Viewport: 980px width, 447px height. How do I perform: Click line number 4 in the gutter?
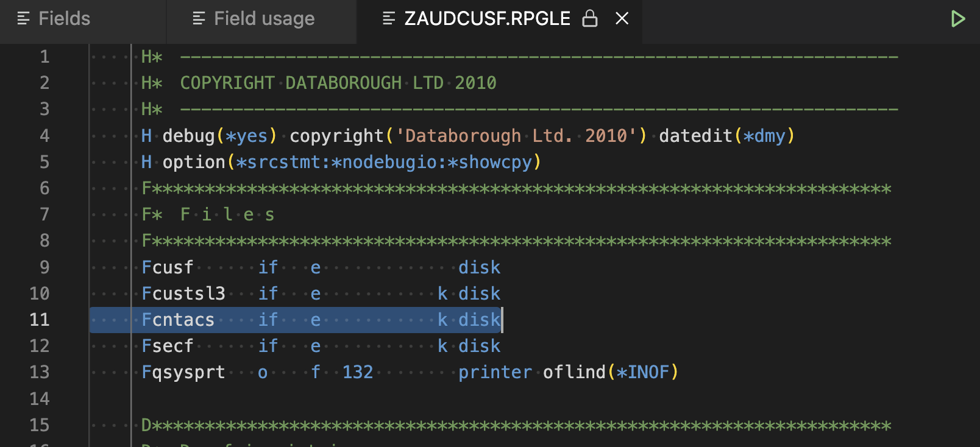pyautogui.click(x=44, y=136)
